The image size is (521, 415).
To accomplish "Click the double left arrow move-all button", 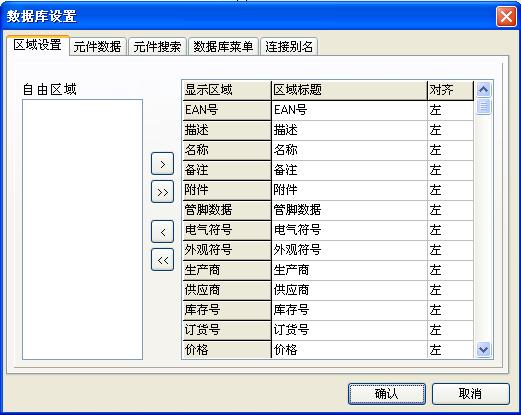I will [x=162, y=260].
